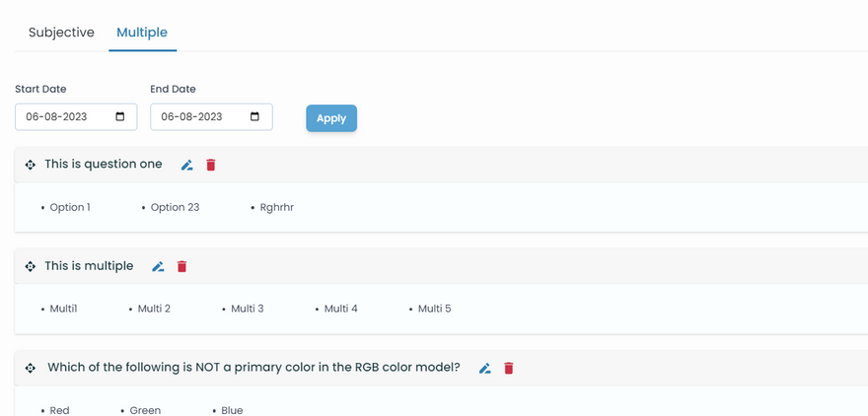The image size is (868, 416).
Task: Switch to the Subjective tab
Action: pyautogui.click(x=61, y=33)
